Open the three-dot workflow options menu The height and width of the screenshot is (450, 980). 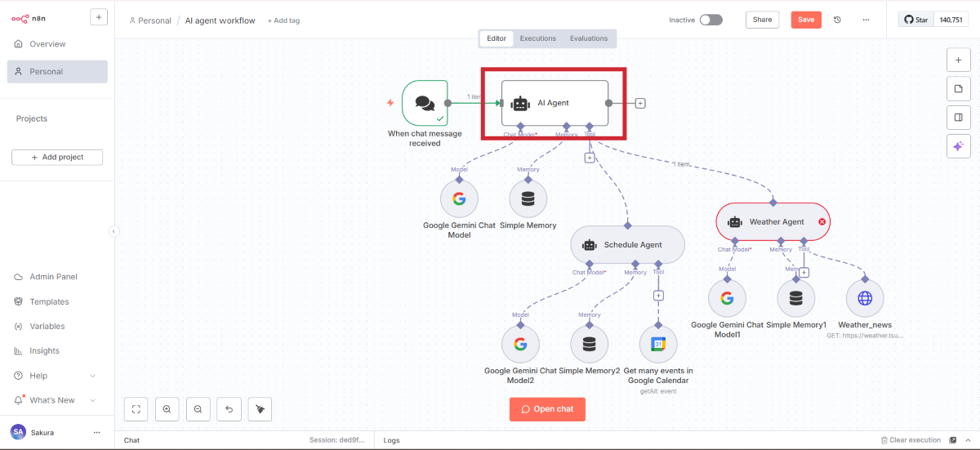[866, 20]
